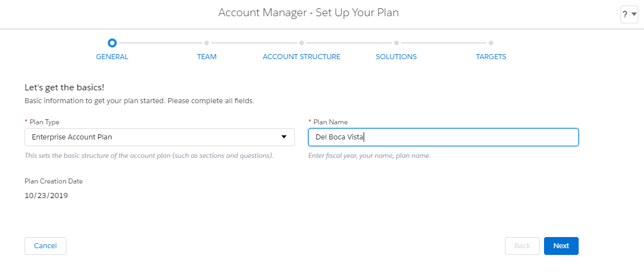The image size is (644, 280).
Task: Click the Plan Type dropdown arrow
Action: tap(284, 137)
